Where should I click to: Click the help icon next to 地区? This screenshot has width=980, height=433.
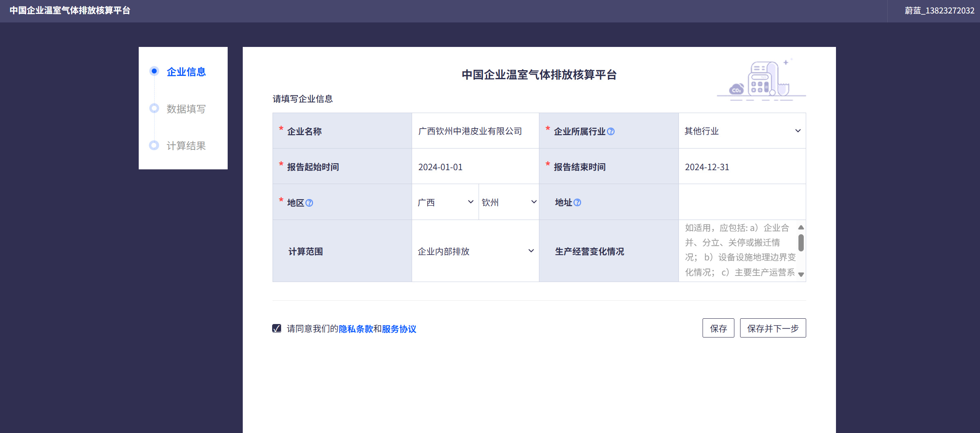[x=309, y=203]
